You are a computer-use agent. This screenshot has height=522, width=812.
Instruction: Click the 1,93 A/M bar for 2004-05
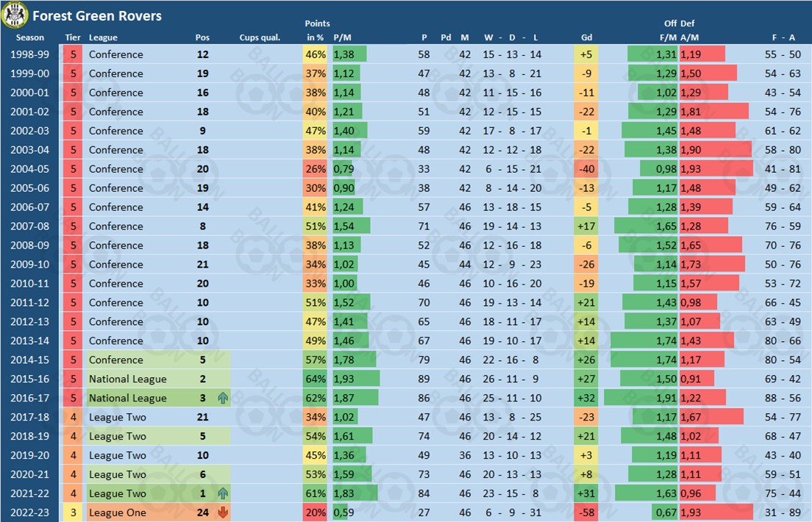(x=716, y=169)
